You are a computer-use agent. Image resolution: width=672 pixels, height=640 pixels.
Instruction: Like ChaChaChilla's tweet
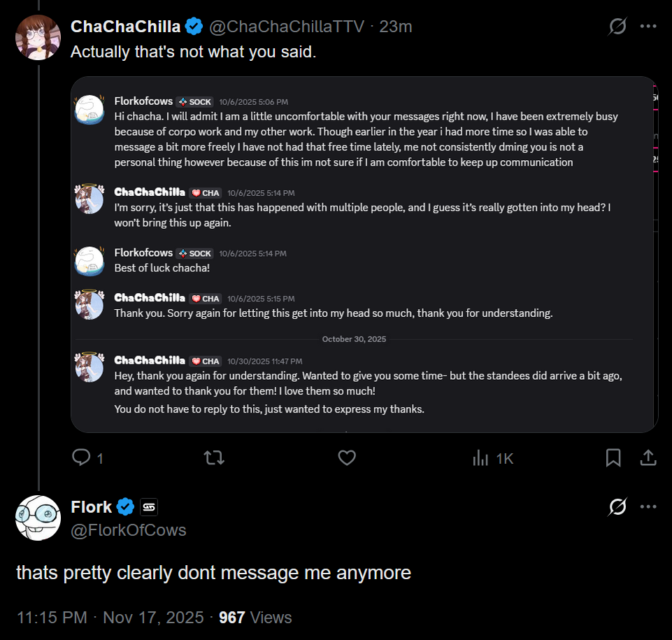point(347,458)
